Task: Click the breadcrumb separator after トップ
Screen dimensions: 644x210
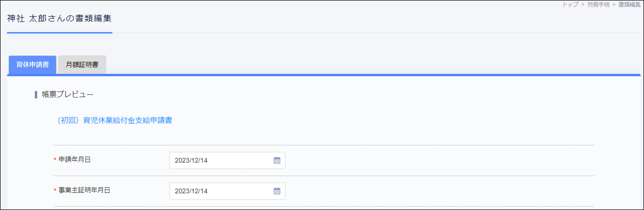Action: click(x=583, y=5)
